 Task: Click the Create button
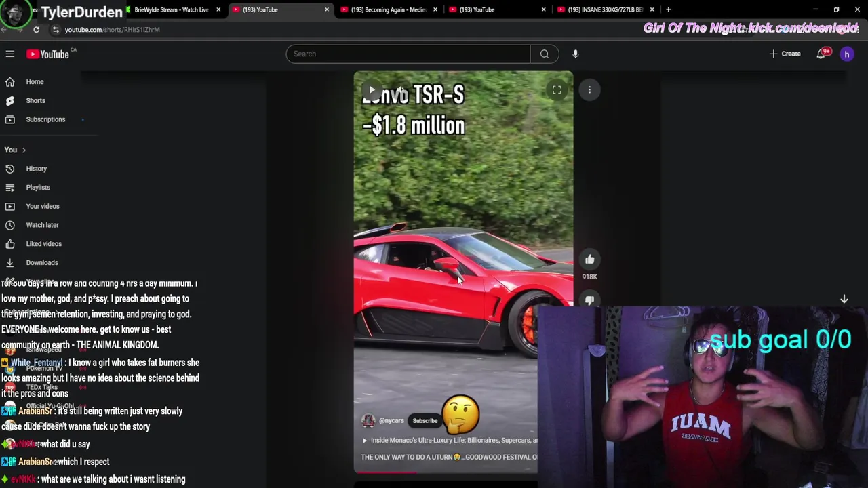785,54
